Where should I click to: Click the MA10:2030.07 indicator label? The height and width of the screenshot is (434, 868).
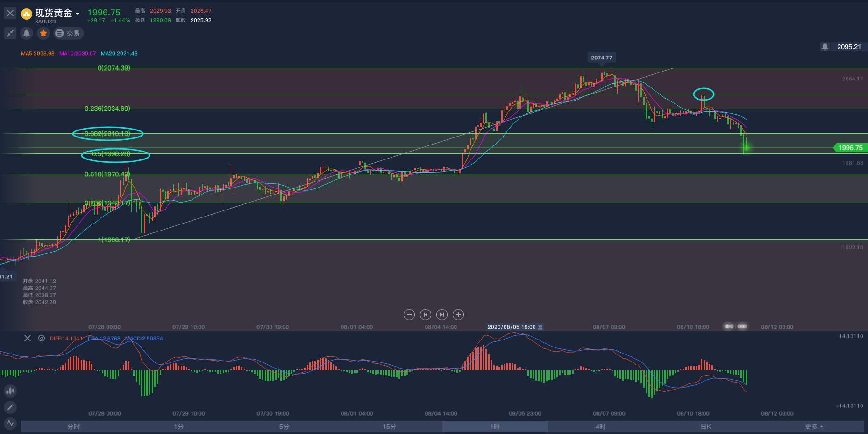(x=78, y=54)
